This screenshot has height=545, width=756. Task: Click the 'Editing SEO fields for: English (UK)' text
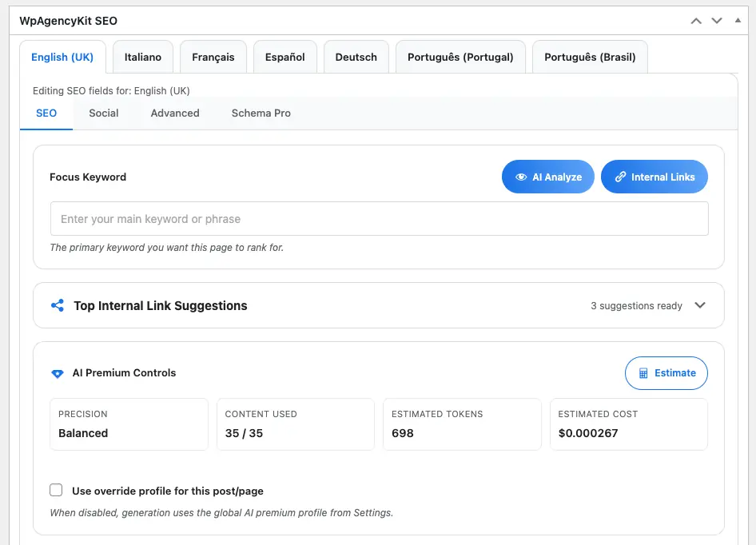point(111,90)
